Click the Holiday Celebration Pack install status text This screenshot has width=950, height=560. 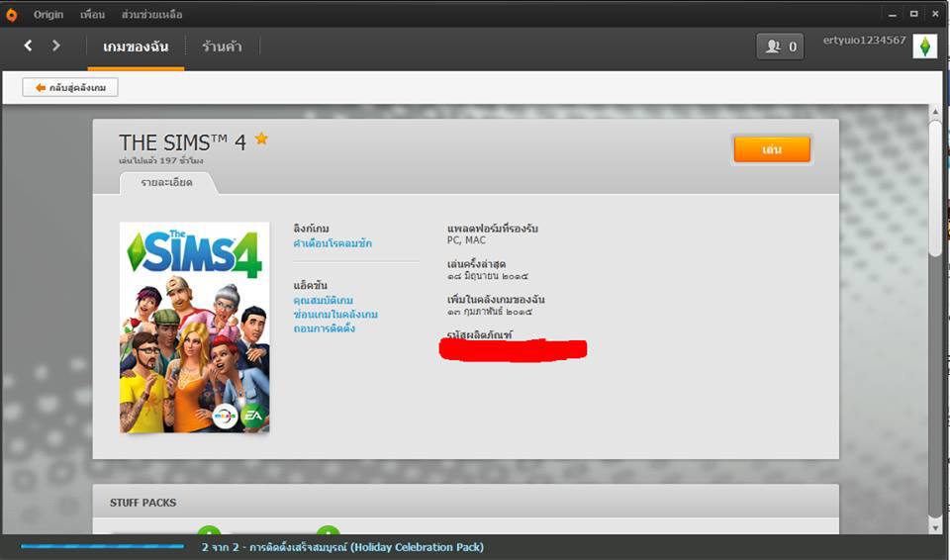(342, 547)
